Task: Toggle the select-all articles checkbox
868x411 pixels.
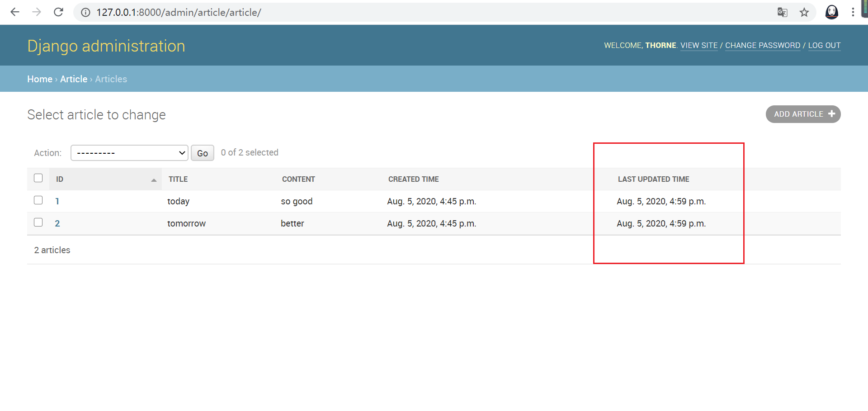Action: (x=38, y=178)
